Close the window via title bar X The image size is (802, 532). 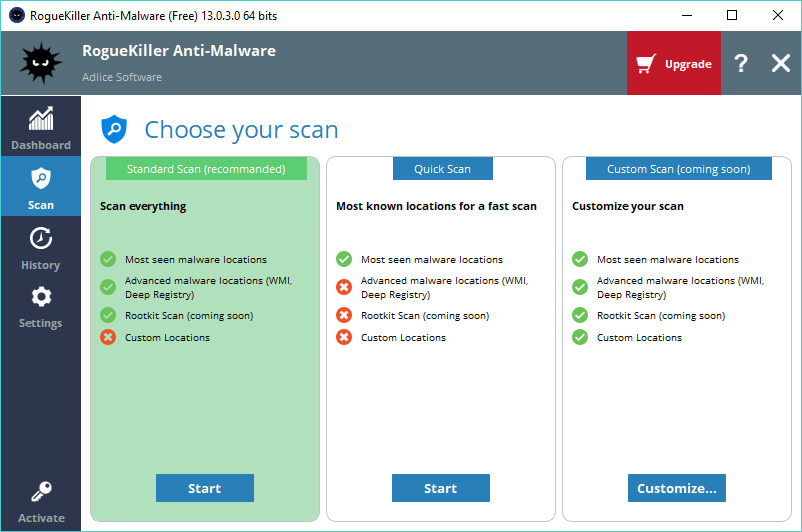click(x=778, y=15)
